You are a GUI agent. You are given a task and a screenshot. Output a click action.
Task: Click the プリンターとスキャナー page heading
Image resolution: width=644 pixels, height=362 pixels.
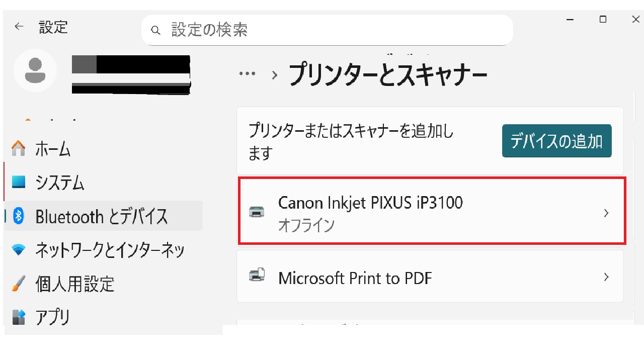[x=387, y=73]
